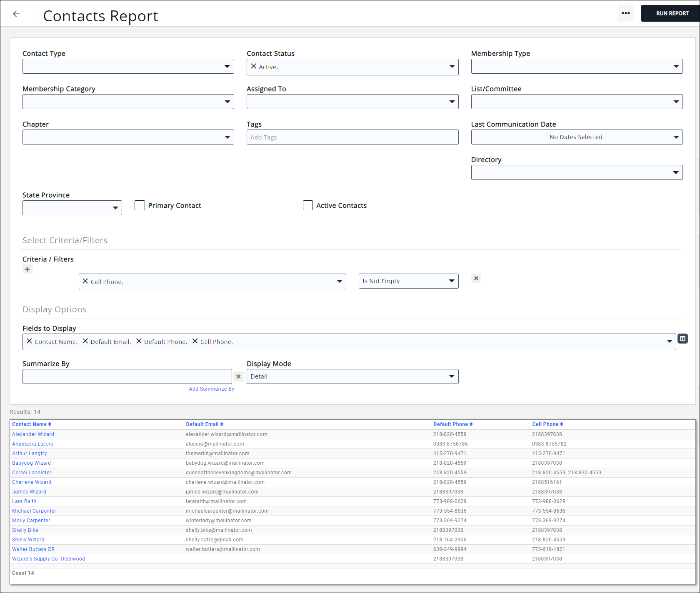Remove Default Email from Fields to Display

[85, 341]
